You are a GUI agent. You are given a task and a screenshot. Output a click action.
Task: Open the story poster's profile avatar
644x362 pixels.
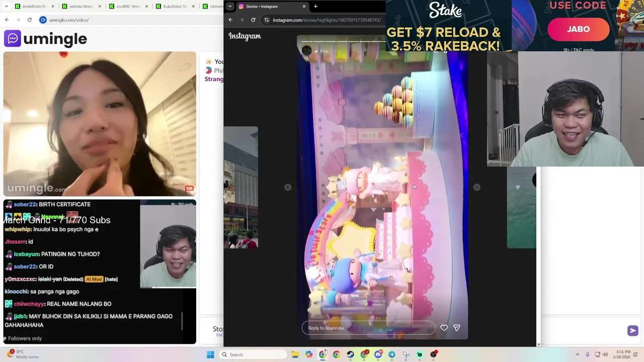[x=306, y=50]
